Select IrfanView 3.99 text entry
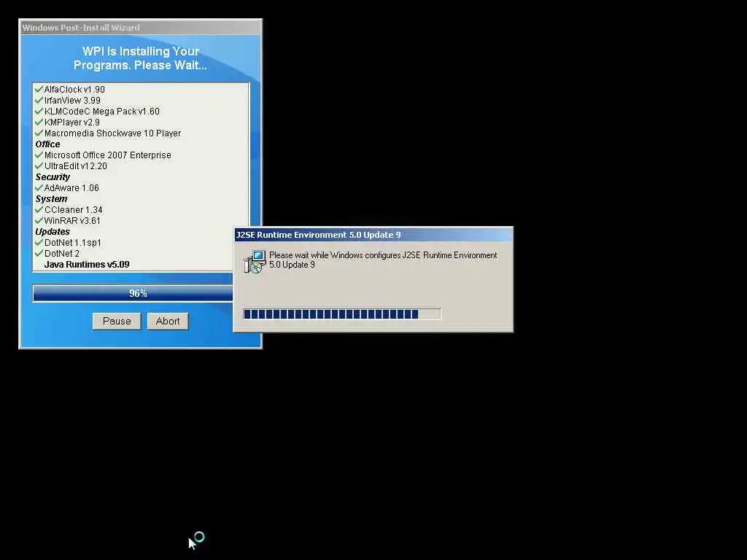The width and height of the screenshot is (747, 560). pyautogui.click(x=72, y=101)
